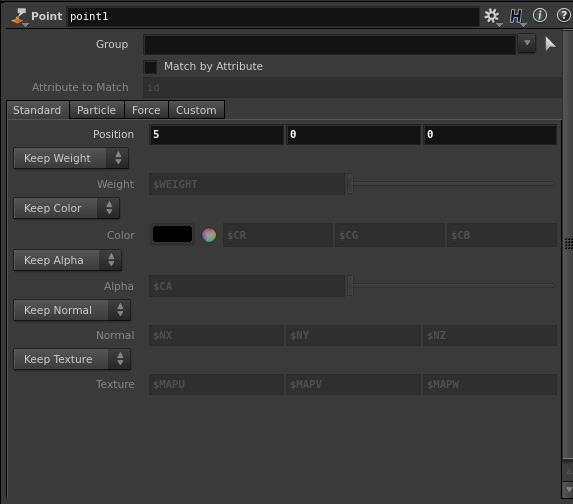This screenshot has height=504, width=573.
Task: Click the Position parameter label
Action: (113, 134)
